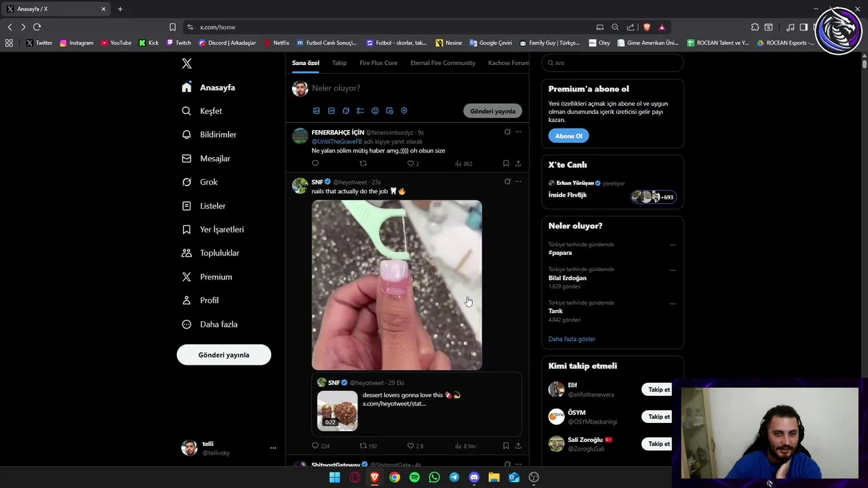
Task: Click the X logo above Anasayfa
Action: point(186,64)
